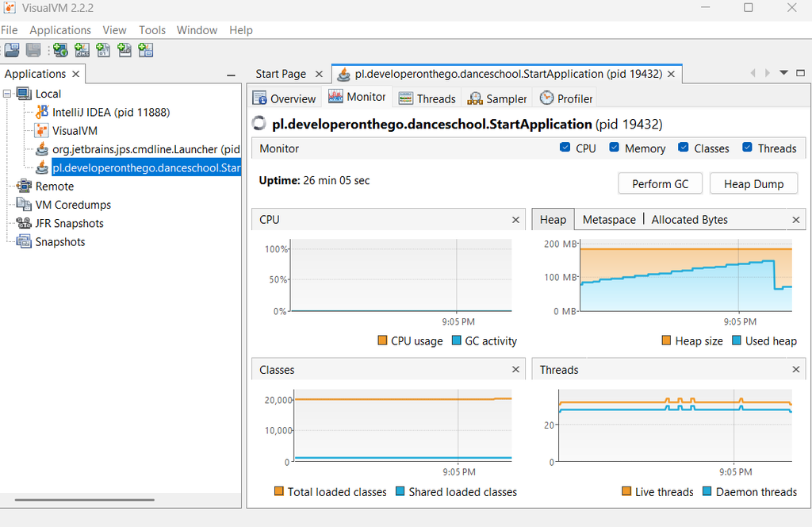This screenshot has width=812, height=527.
Task: Disable the Threads monitor checkbox
Action: 747,148
